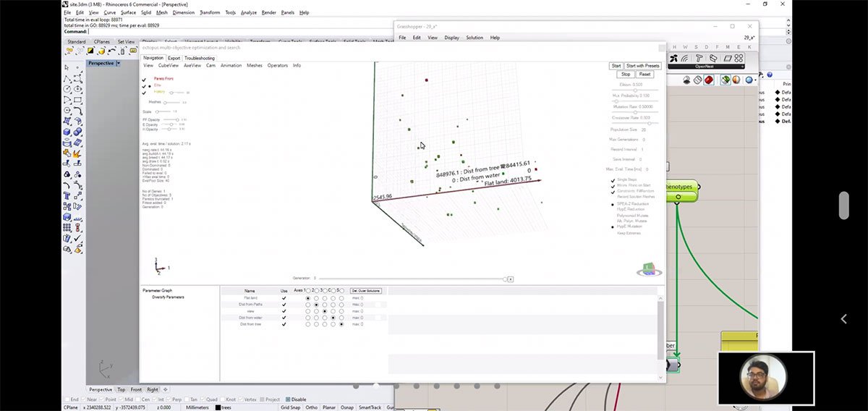Adjust the Elitism slider
Screen dimensions: 868x411
coord(635,90)
